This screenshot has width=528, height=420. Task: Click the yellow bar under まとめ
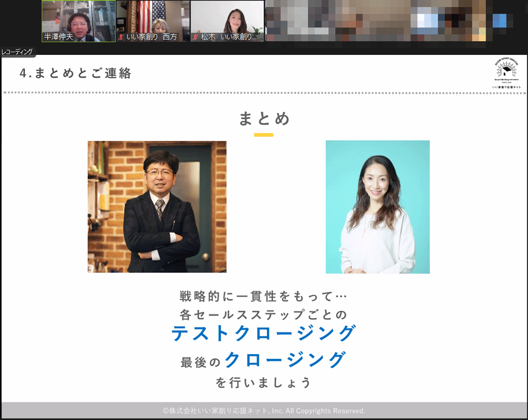(x=263, y=135)
